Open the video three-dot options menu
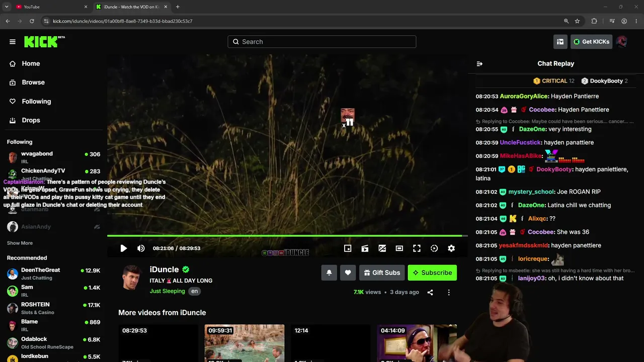Screen dimensions: 644x362 (449, 292)
